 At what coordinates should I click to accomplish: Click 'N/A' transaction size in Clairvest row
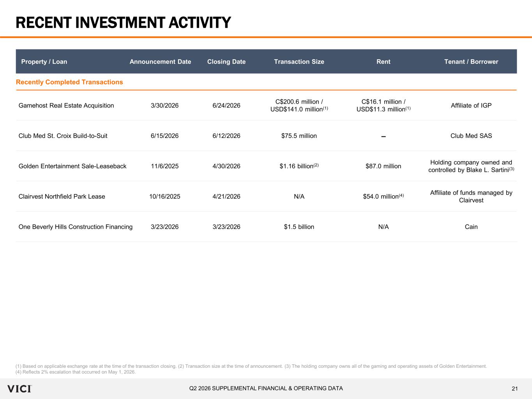point(299,197)
